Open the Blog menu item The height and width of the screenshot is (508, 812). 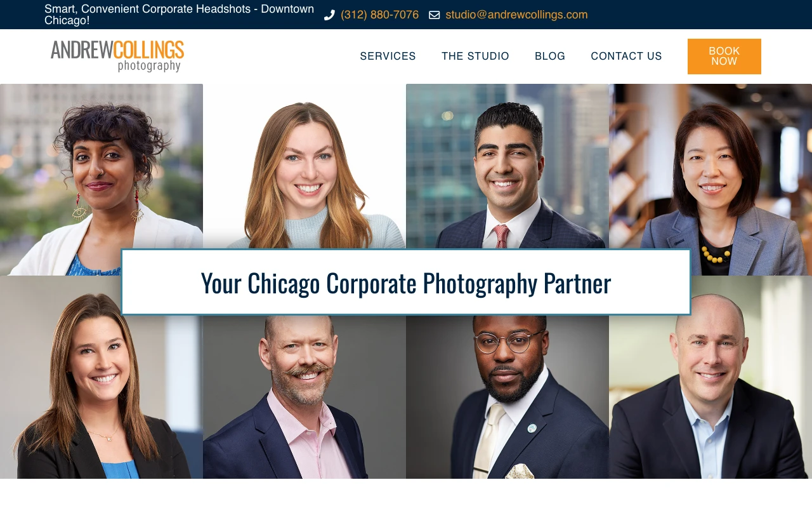(550, 57)
